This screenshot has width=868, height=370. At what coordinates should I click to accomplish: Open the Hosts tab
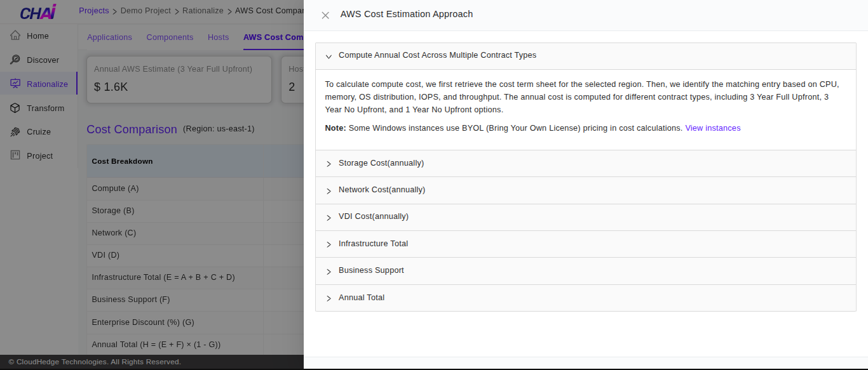[x=218, y=37]
